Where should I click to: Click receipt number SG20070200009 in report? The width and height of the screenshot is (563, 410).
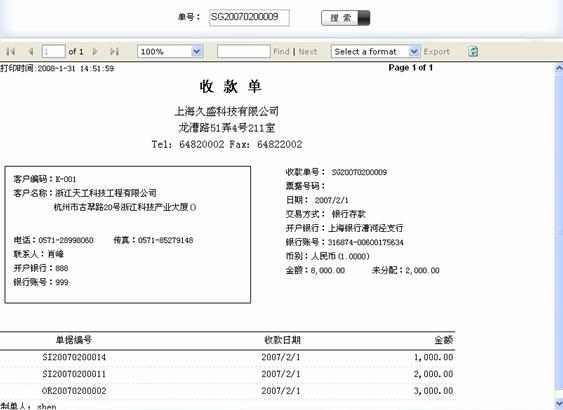click(359, 172)
